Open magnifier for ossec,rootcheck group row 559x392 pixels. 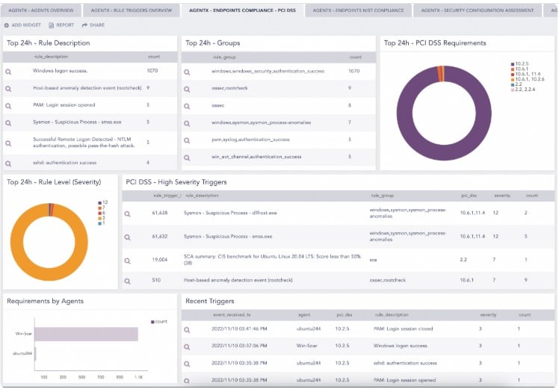click(187, 90)
